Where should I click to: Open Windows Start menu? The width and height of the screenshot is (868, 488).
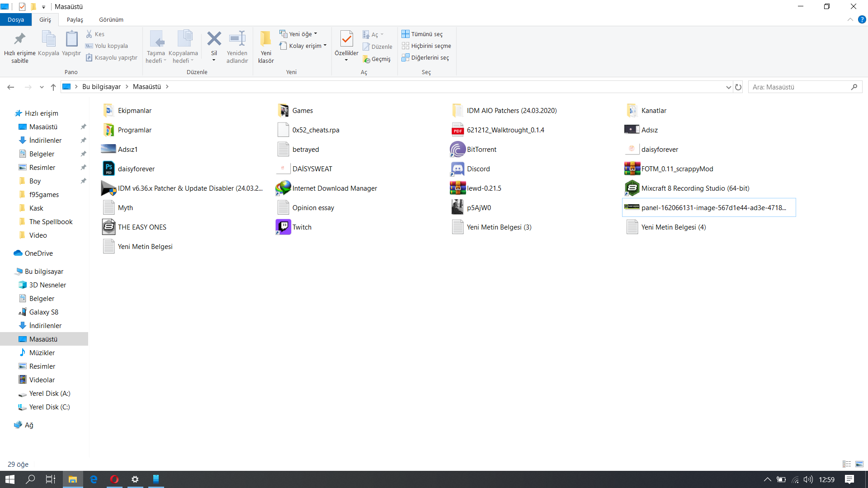point(10,479)
